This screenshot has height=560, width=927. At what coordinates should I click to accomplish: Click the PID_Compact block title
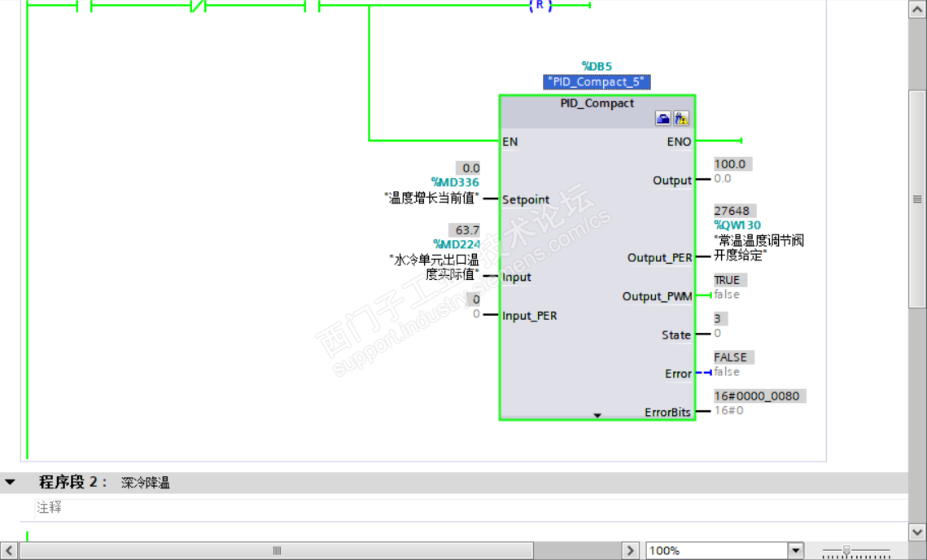[597, 103]
